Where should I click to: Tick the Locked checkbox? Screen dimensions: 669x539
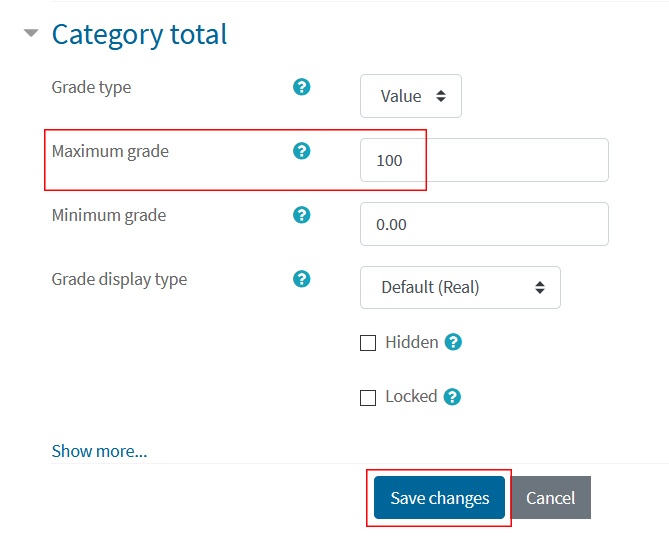[368, 398]
